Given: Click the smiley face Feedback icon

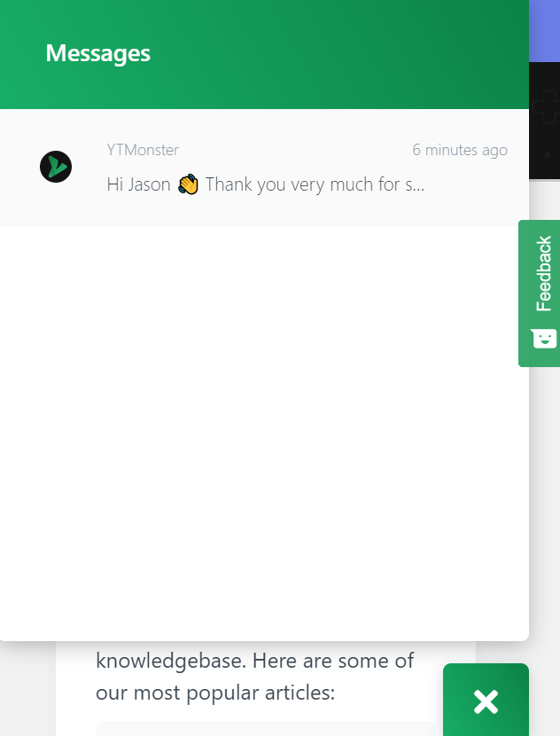Looking at the screenshot, I should (544, 338).
